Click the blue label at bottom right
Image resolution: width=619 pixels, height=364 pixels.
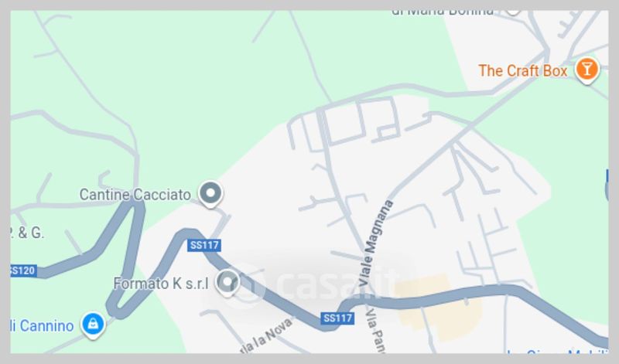[557, 352]
